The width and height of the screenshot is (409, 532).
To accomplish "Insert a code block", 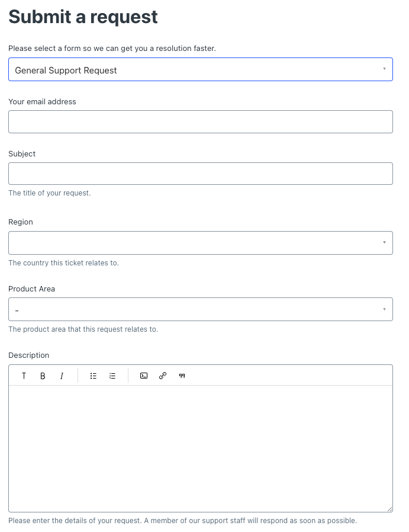I will (144, 376).
